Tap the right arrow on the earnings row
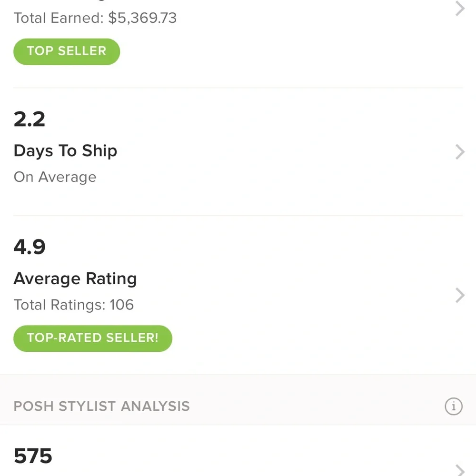This screenshot has height=476, width=476. [x=458, y=9]
